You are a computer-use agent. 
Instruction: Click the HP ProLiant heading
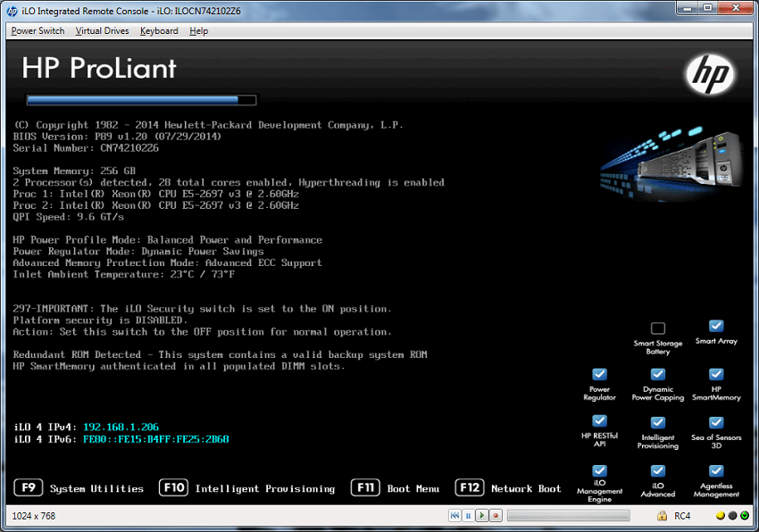[99, 68]
